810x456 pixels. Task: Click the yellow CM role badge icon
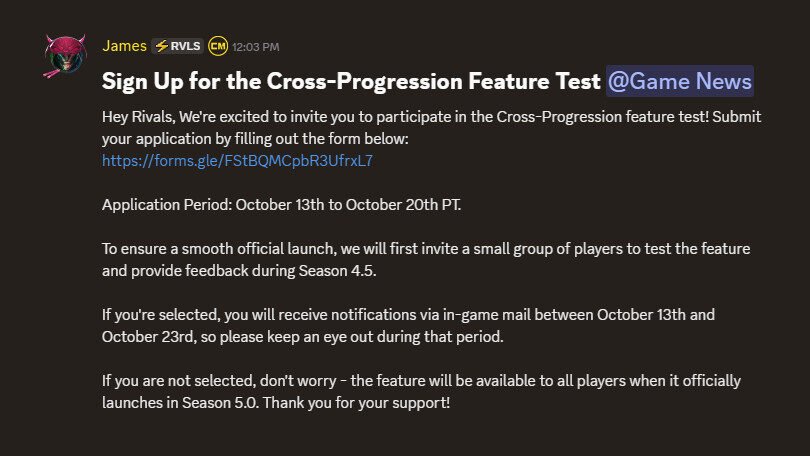(x=218, y=46)
